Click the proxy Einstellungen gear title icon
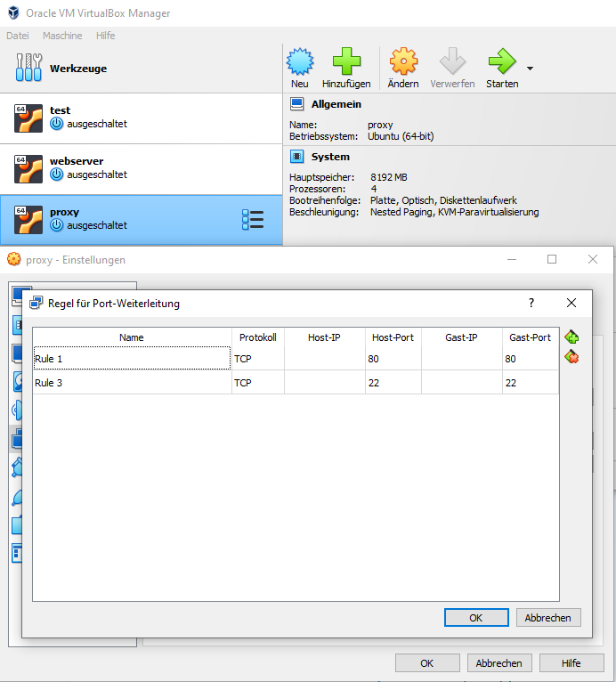The height and width of the screenshot is (682, 616). pyautogui.click(x=14, y=259)
